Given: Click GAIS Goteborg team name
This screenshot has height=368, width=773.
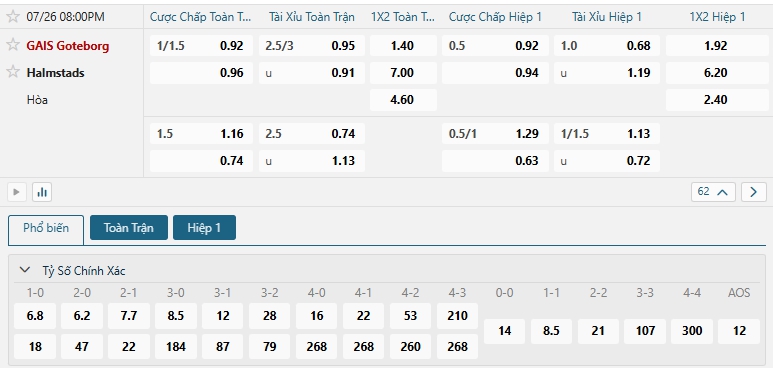Looking at the screenshot, I should [x=68, y=46].
